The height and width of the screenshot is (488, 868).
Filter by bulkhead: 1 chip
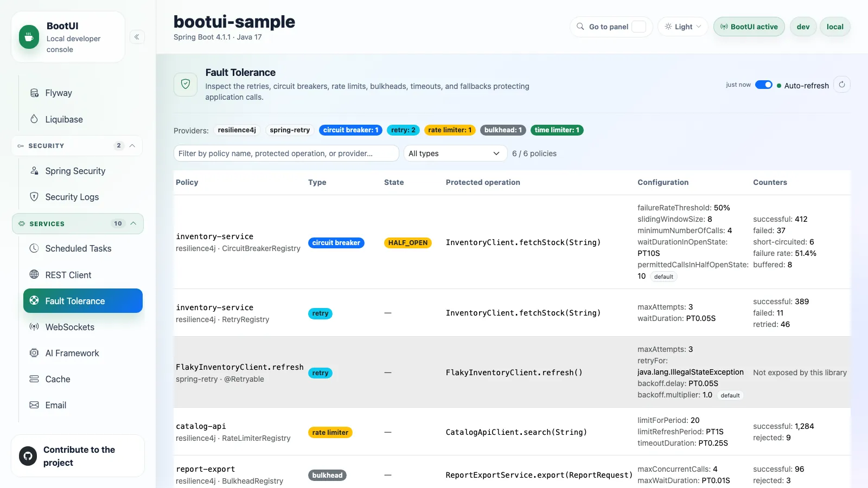click(503, 130)
